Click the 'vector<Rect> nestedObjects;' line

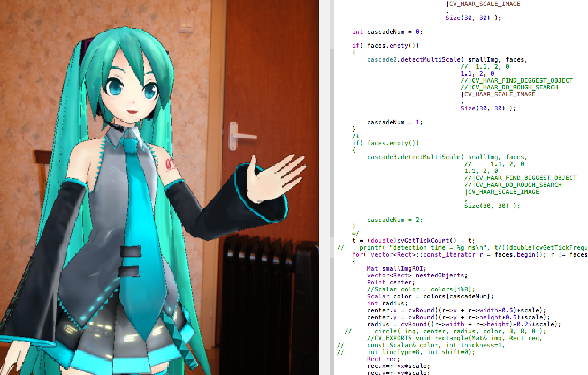click(x=417, y=275)
